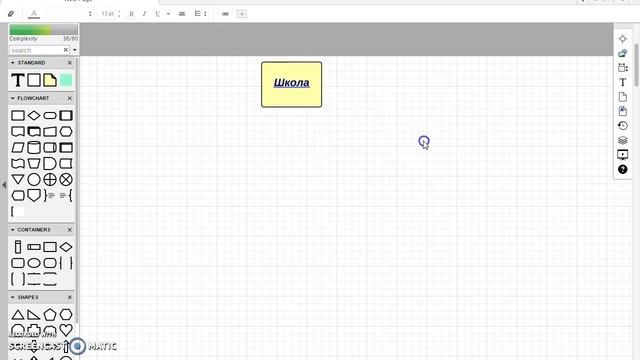Open the Navigation panel in right dock

pos(622,39)
